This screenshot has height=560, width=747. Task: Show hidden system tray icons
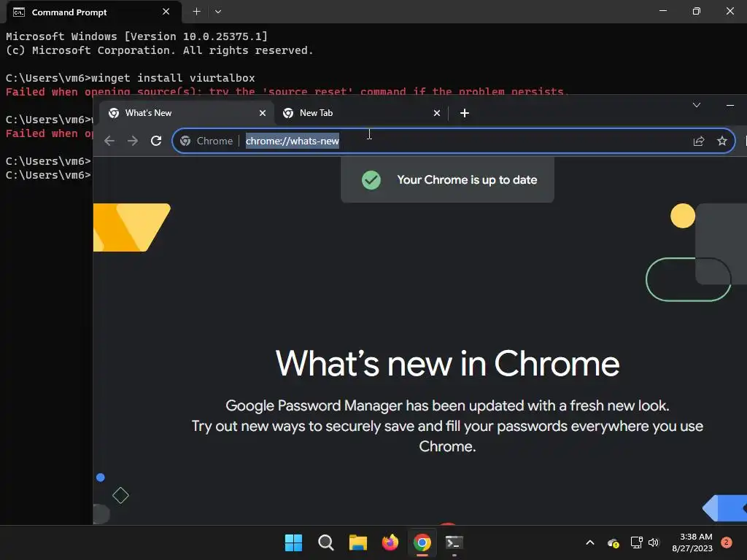coord(589,542)
